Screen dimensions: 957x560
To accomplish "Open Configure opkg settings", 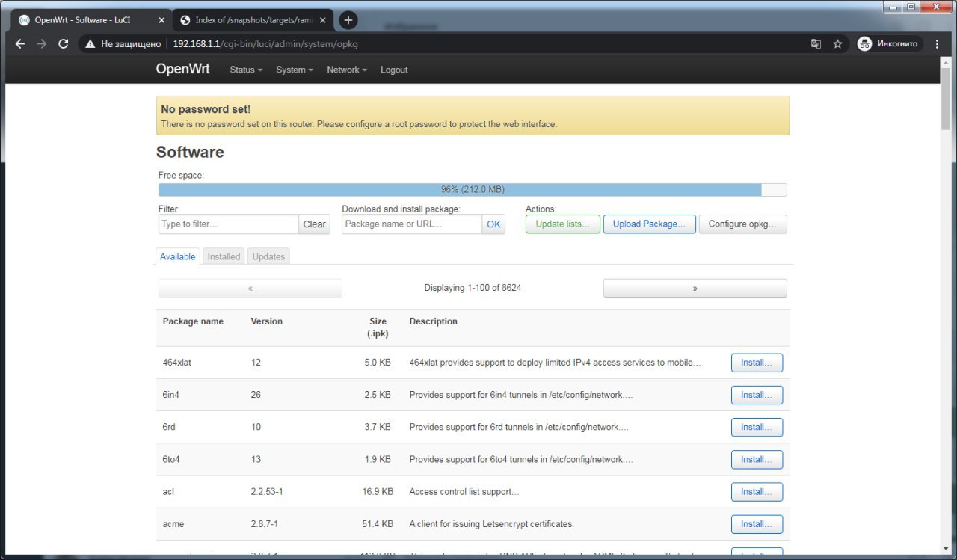I will tap(743, 224).
